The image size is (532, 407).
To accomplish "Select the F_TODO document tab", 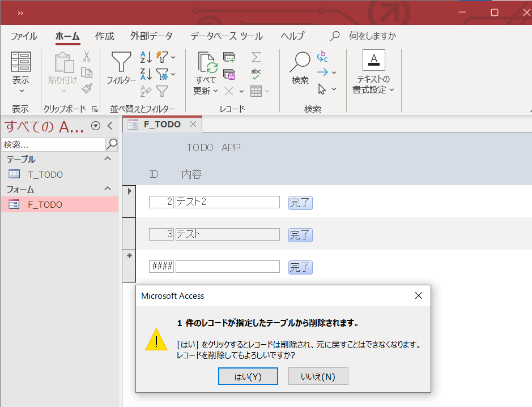I will (162, 125).
